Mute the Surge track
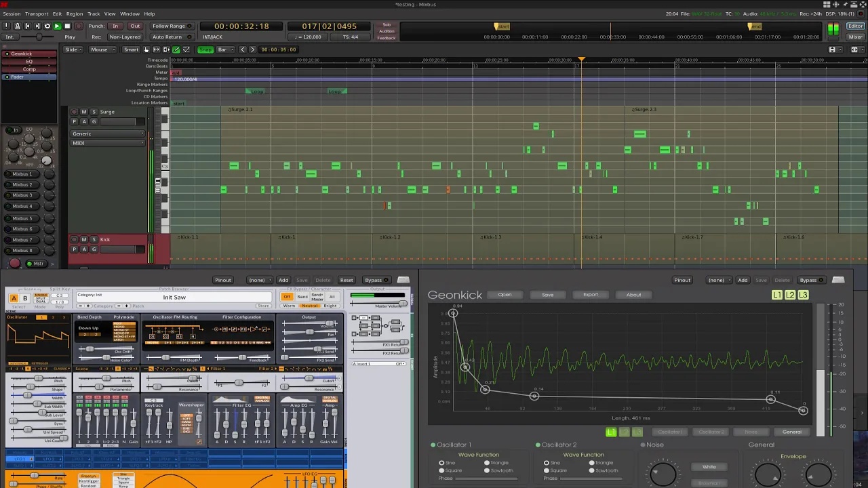The width and height of the screenshot is (868, 488). click(84, 112)
